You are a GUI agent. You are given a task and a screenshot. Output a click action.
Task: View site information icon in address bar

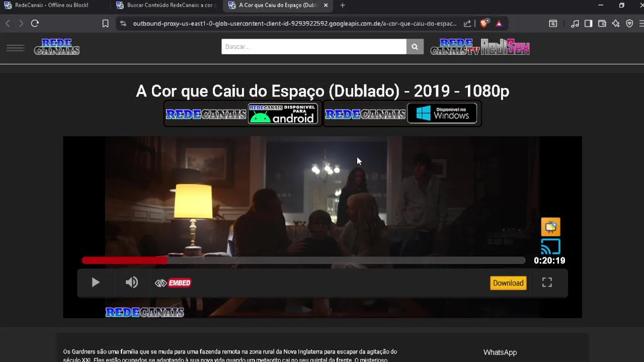pyautogui.click(x=123, y=24)
